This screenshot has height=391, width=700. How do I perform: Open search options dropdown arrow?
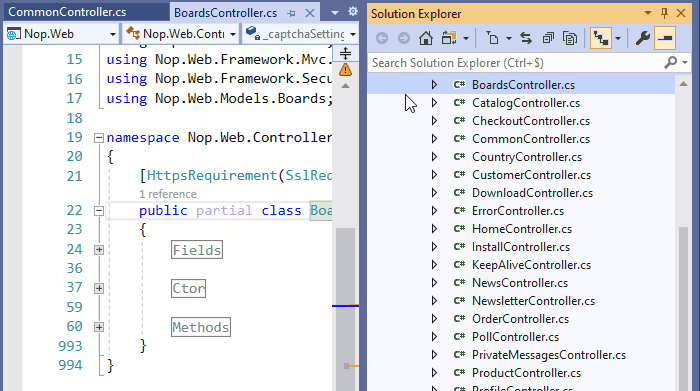coord(685,62)
